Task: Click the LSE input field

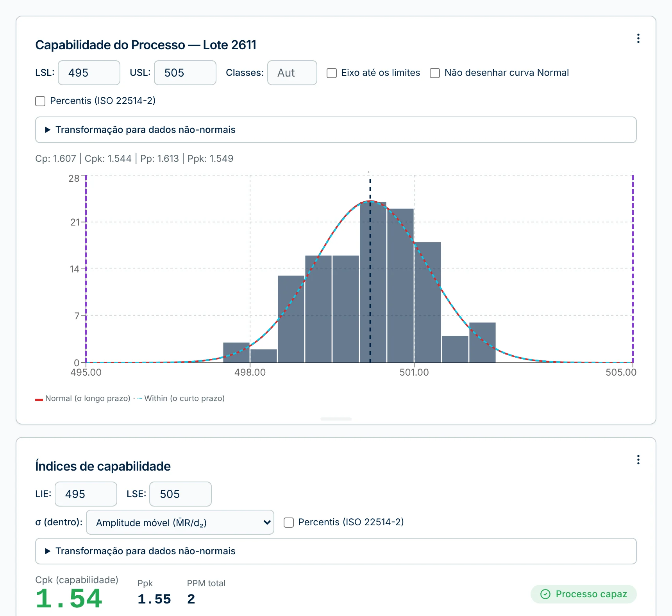Action: [x=181, y=494]
